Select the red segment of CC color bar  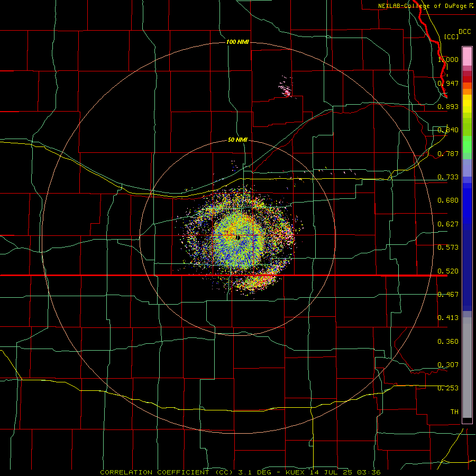pos(467,79)
